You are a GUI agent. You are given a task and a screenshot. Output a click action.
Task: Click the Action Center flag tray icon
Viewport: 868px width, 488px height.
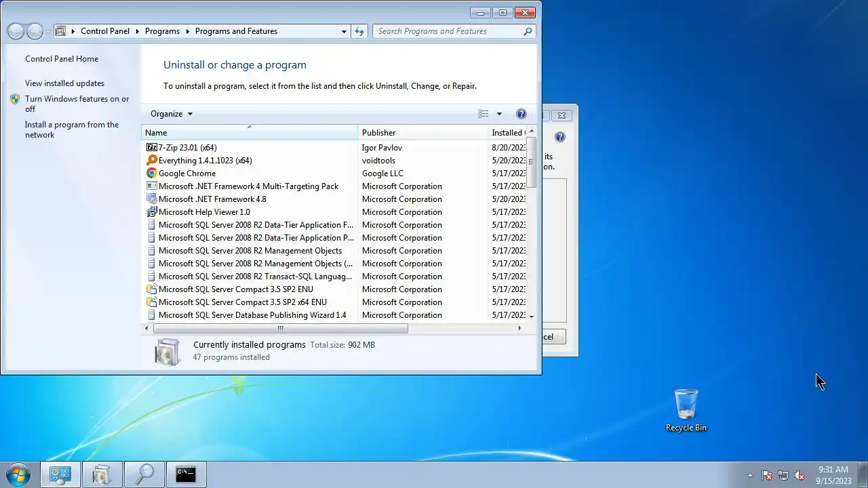pyautogui.click(x=767, y=475)
